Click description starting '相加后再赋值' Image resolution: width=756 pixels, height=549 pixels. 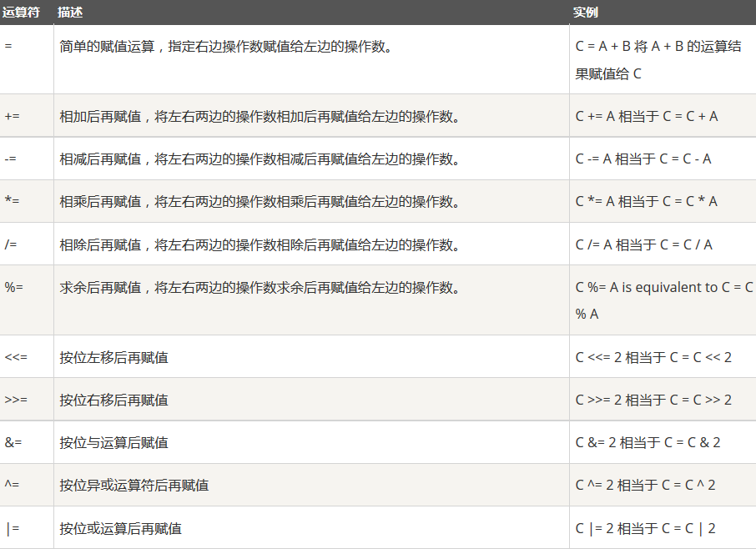[260, 117]
